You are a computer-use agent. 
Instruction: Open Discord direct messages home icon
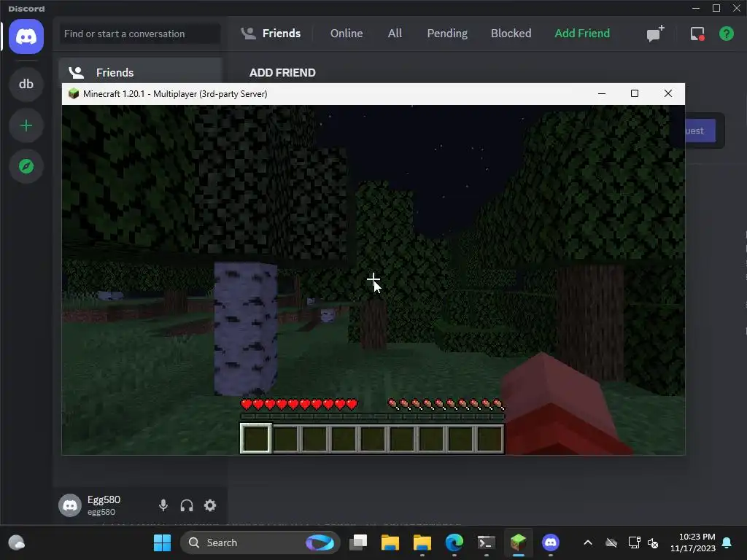[26, 36]
